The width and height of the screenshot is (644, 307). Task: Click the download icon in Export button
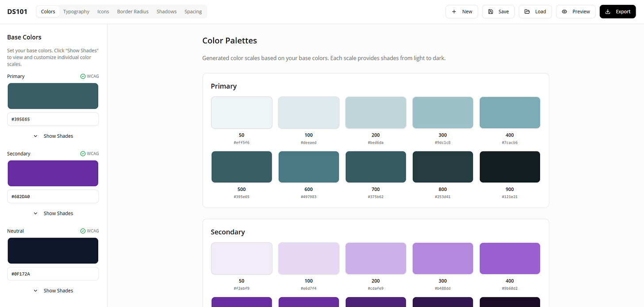608,12
